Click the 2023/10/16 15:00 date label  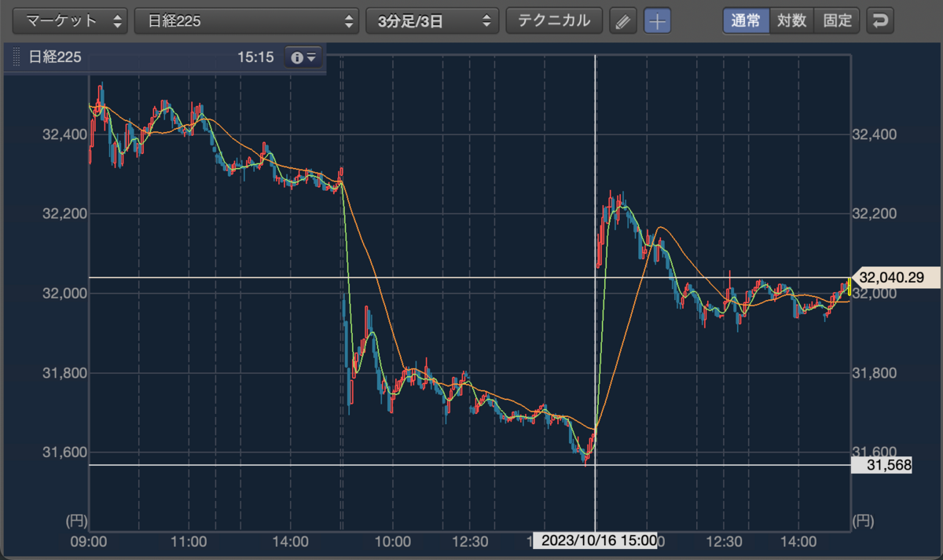[x=595, y=540]
